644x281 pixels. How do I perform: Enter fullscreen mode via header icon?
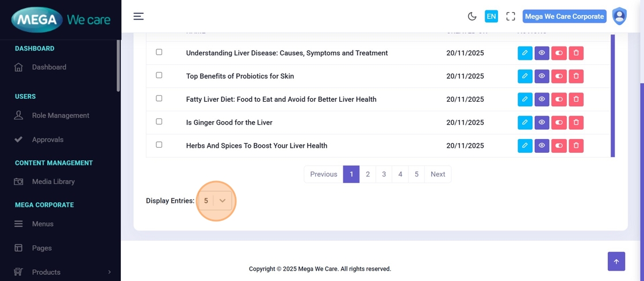511,17
